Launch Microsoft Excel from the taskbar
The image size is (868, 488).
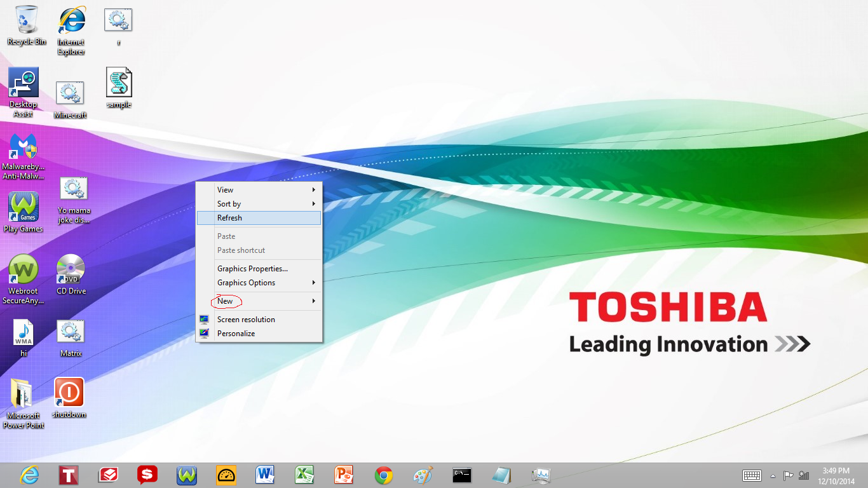tap(304, 475)
